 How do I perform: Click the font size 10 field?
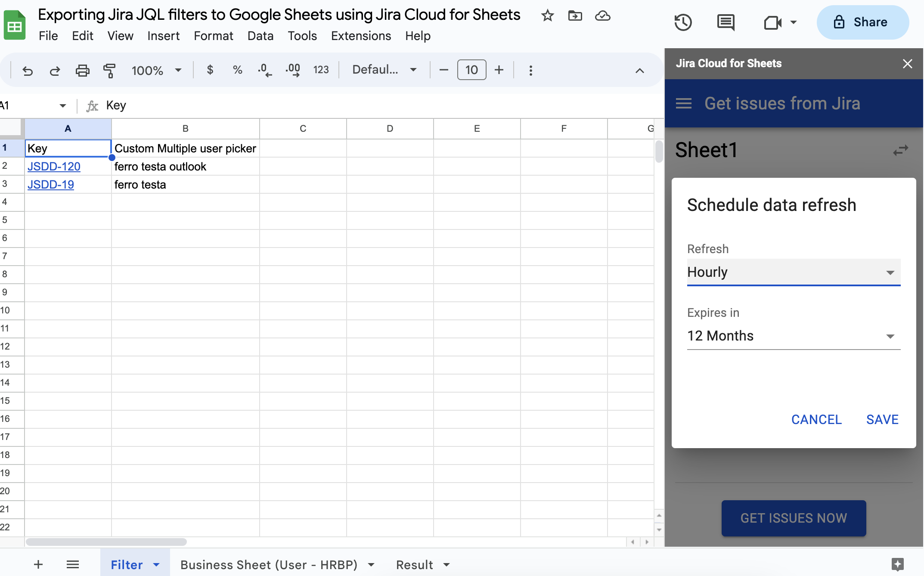click(471, 70)
